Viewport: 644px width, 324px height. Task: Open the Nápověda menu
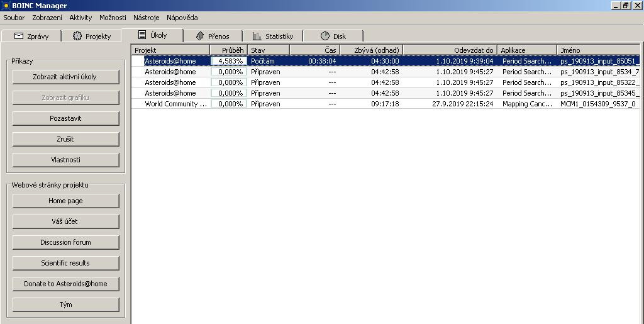pyautogui.click(x=182, y=18)
